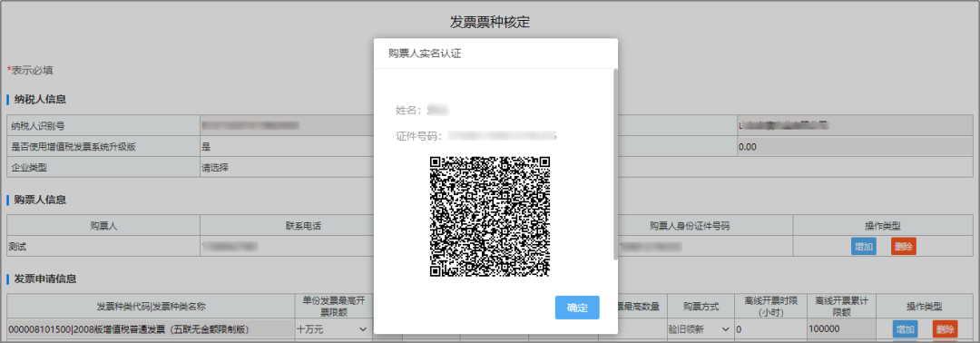Click 增加 in the 购票人信息 row

[863, 246]
